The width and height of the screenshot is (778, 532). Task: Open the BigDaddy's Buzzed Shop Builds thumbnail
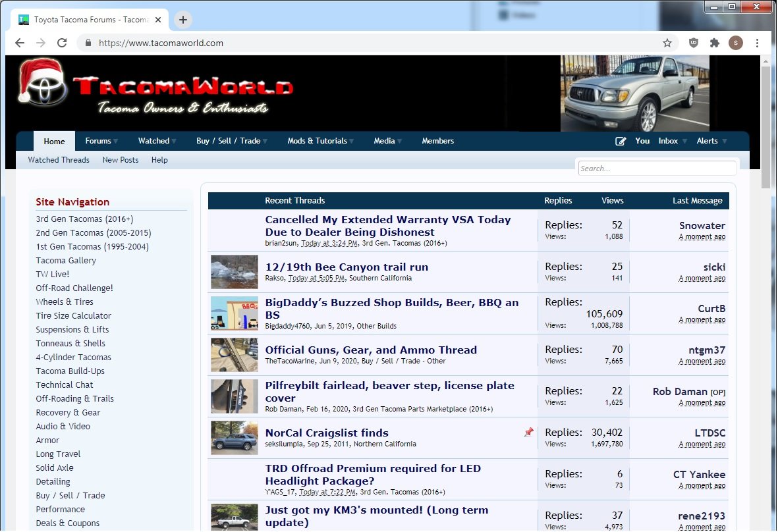[235, 313]
